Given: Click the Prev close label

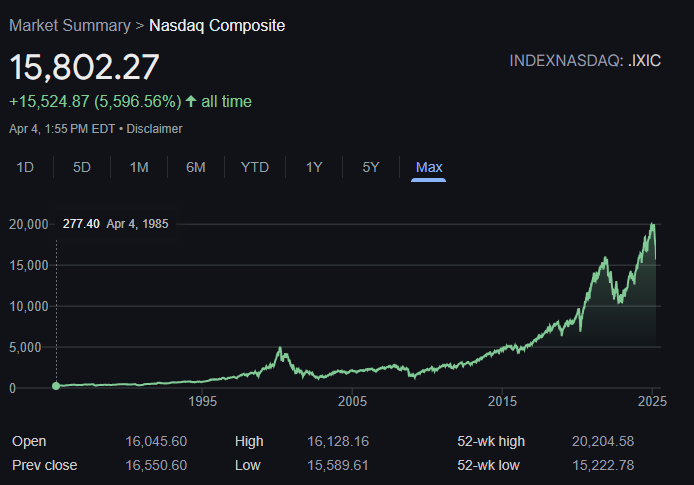Looking at the screenshot, I should point(45,466).
